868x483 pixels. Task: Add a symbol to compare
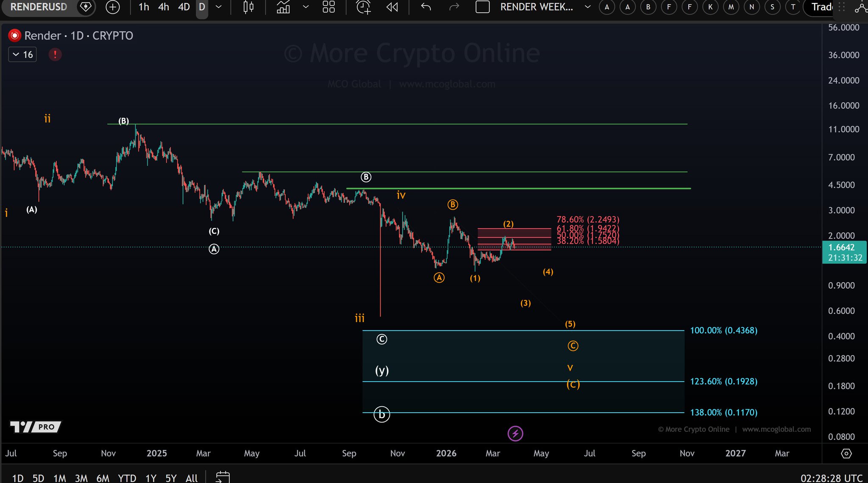pyautogui.click(x=113, y=7)
